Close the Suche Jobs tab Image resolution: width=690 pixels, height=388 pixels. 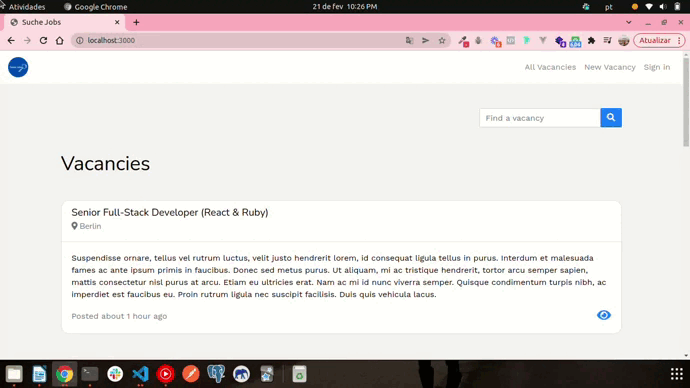(x=117, y=22)
